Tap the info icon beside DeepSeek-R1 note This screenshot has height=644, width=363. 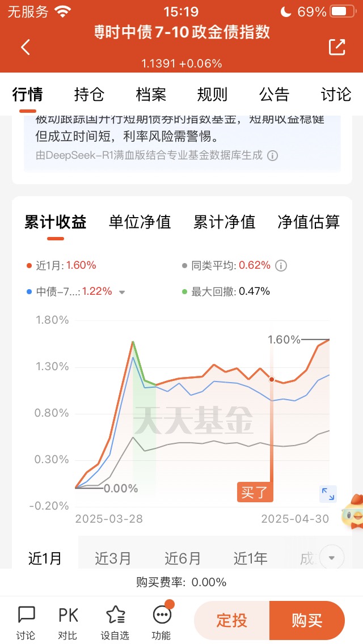273,156
